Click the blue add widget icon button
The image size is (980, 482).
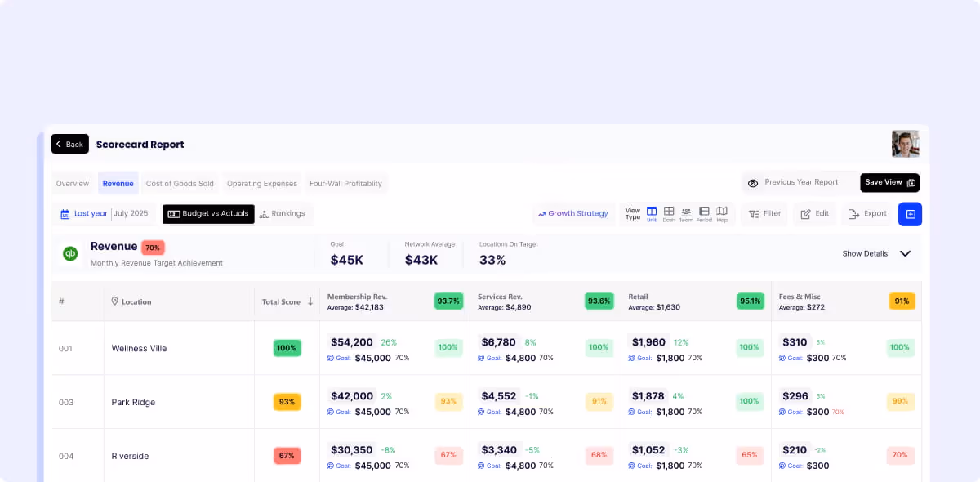(x=910, y=214)
